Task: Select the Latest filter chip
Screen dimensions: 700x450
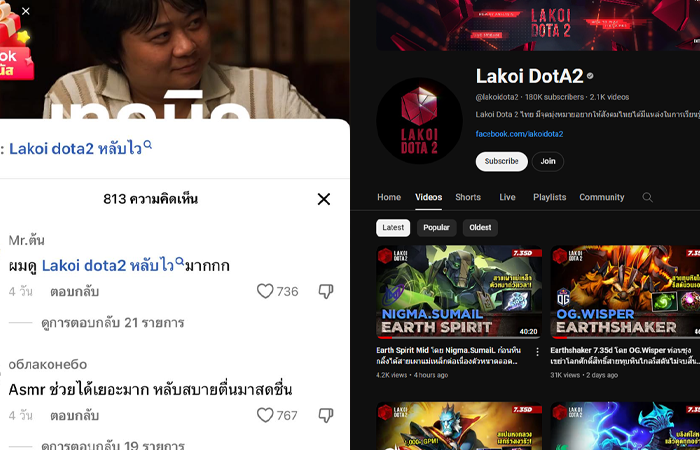Action: point(393,228)
